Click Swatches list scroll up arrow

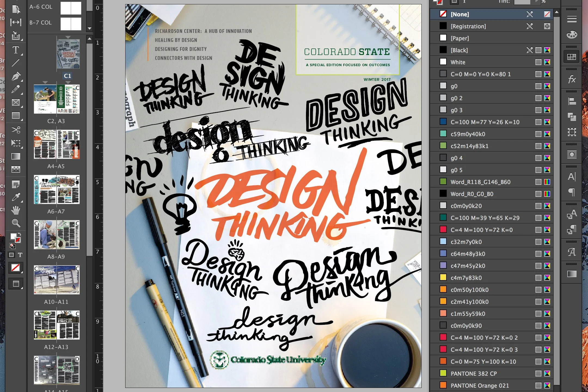(557, 12)
